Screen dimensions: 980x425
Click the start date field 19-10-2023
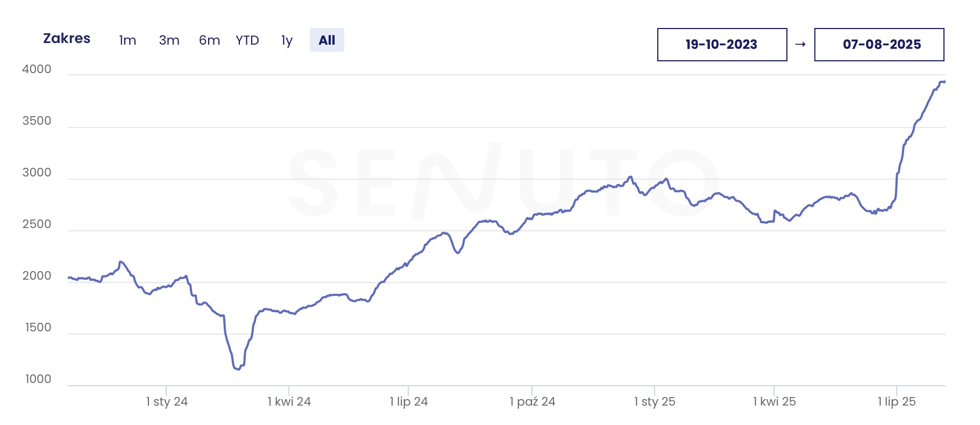(722, 45)
